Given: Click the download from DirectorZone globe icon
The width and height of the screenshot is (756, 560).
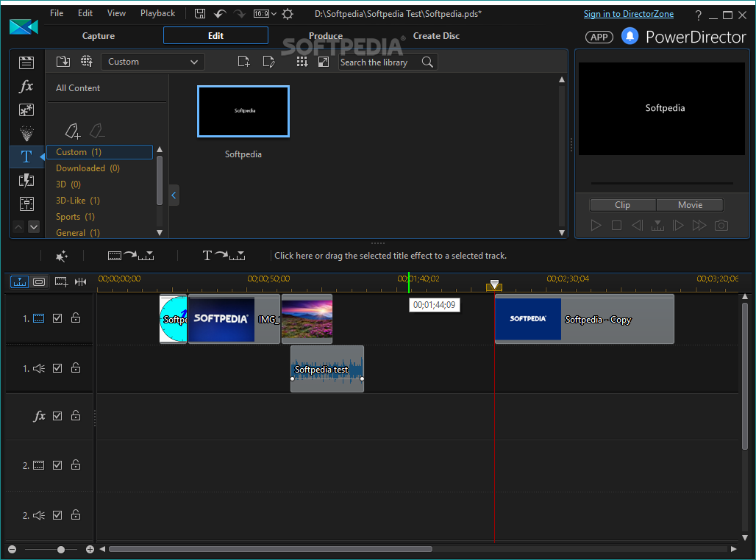Looking at the screenshot, I should (x=87, y=61).
